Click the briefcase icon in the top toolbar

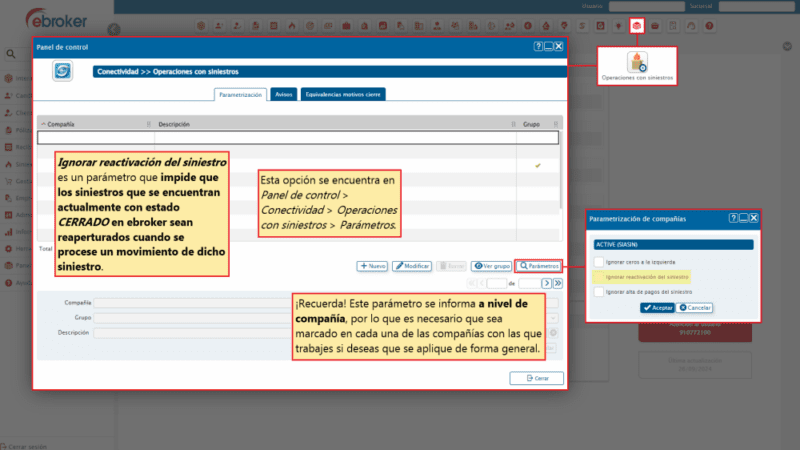point(346,26)
